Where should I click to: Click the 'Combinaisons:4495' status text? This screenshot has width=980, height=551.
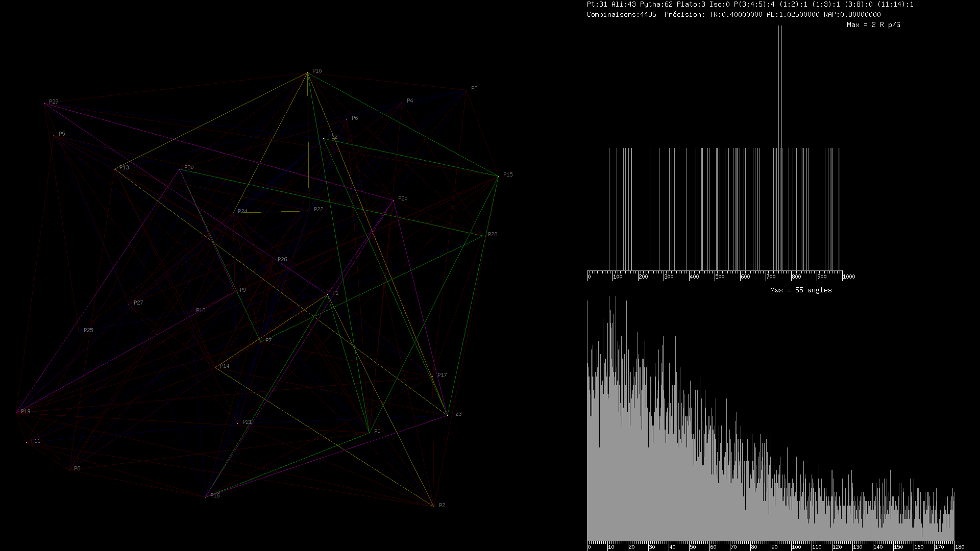[x=621, y=14]
